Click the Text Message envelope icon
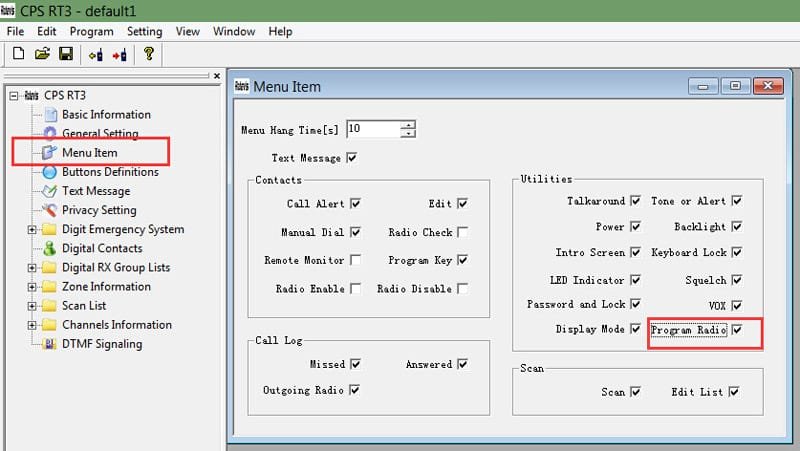 point(49,191)
